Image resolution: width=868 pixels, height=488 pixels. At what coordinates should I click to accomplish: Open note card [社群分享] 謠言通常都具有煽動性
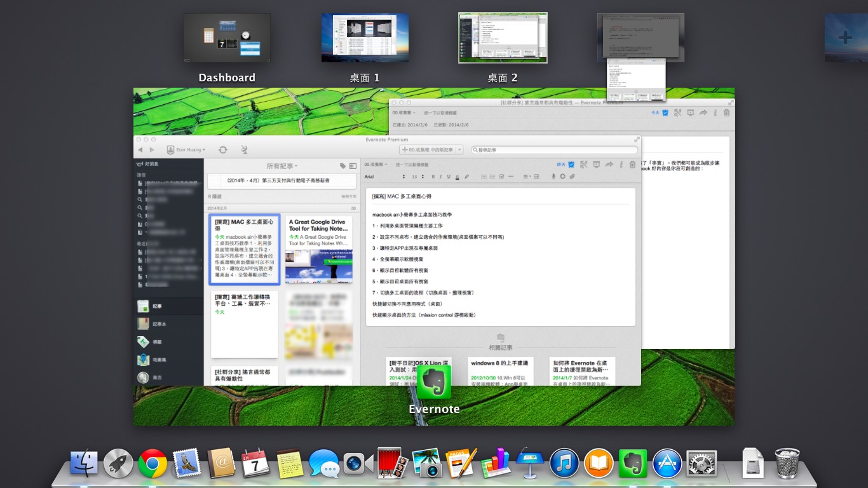245,376
